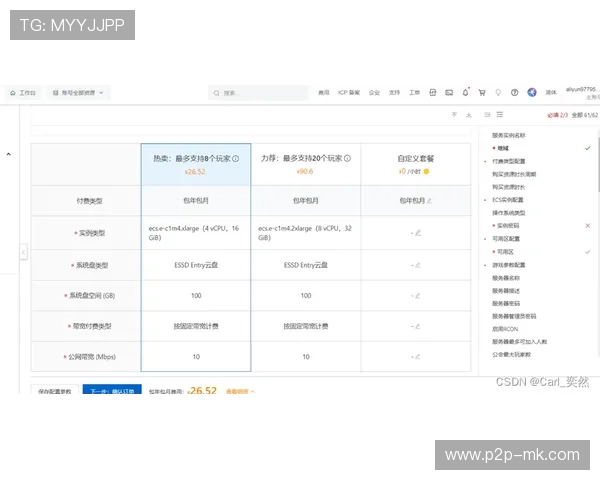Click the compact list view icon
The image size is (600, 480).
pos(487,114)
